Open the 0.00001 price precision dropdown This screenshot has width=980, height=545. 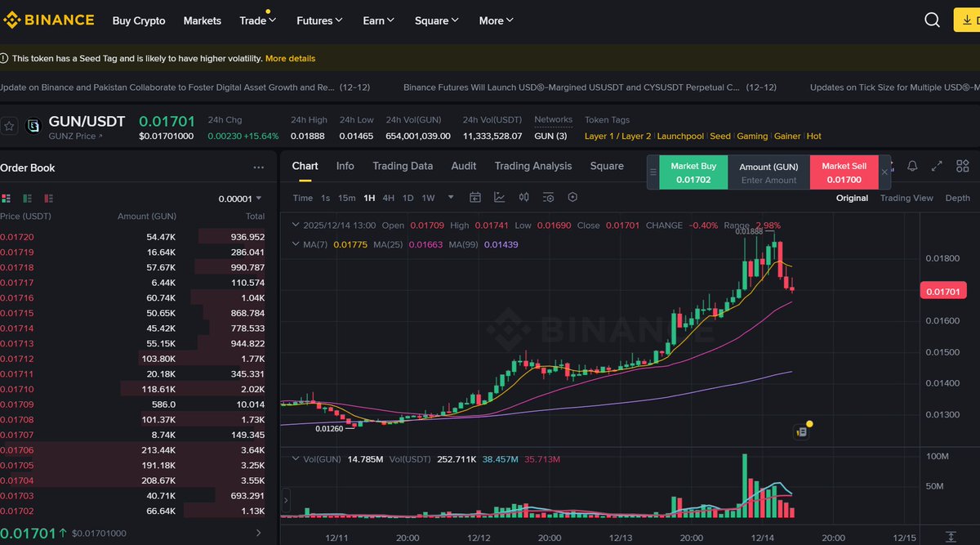tap(241, 198)
